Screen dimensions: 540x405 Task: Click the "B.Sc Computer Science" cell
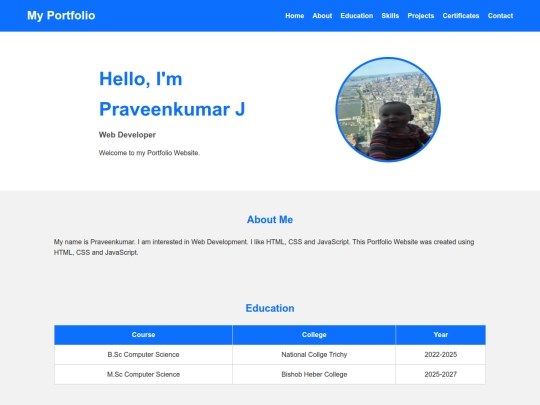(x=143, y=355)
